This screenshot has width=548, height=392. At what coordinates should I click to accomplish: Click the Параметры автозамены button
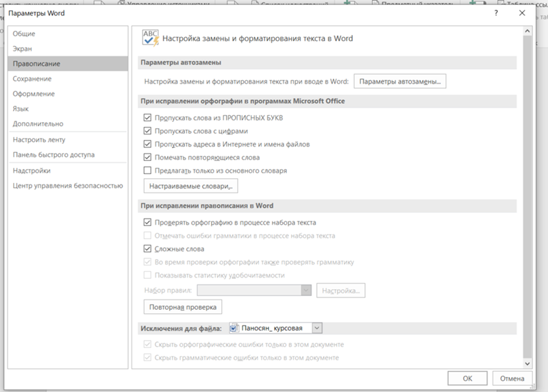point(400,82)
